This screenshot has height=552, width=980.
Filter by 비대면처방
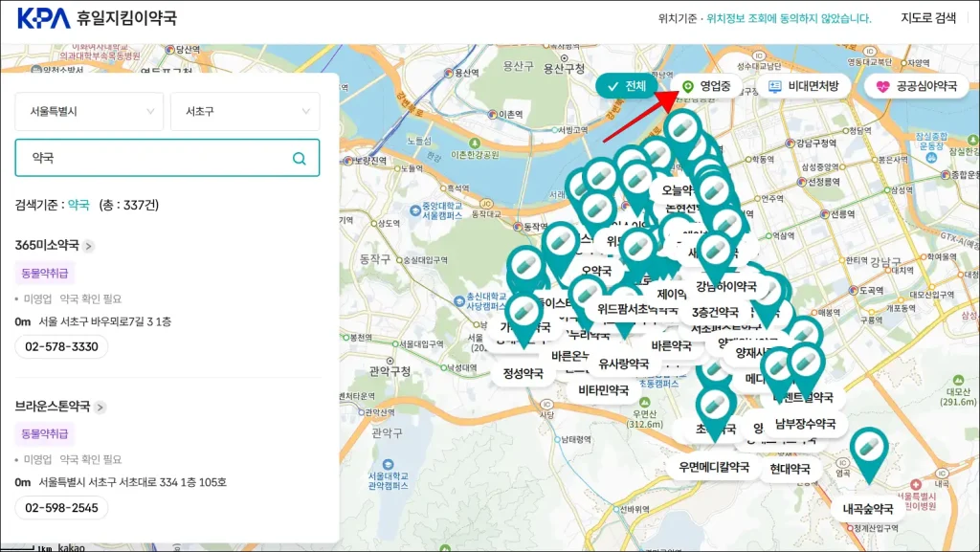pyautogui.click(x=804, y=86)
